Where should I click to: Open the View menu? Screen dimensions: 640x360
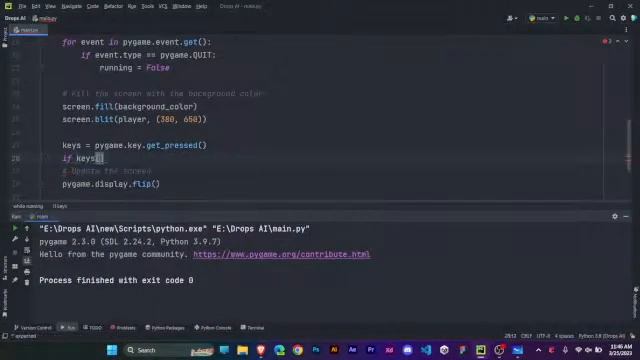click(50, 7)
